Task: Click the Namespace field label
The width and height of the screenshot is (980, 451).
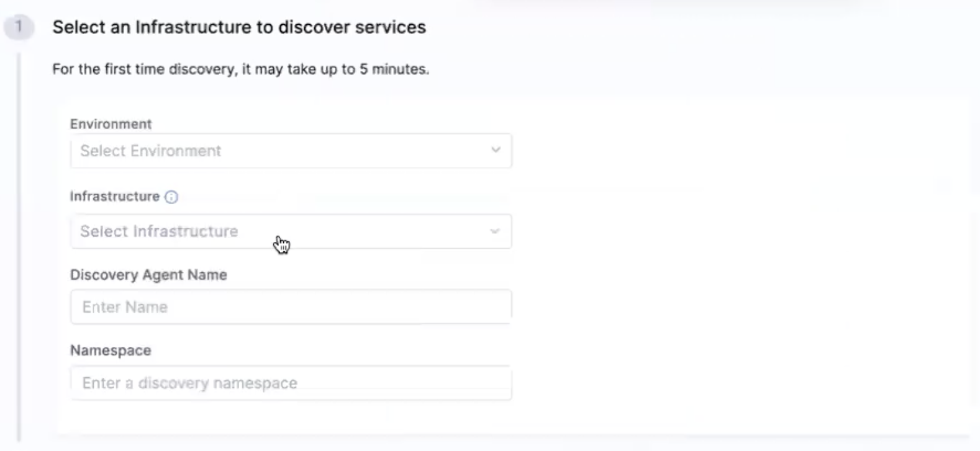Action: coord(111,351)
